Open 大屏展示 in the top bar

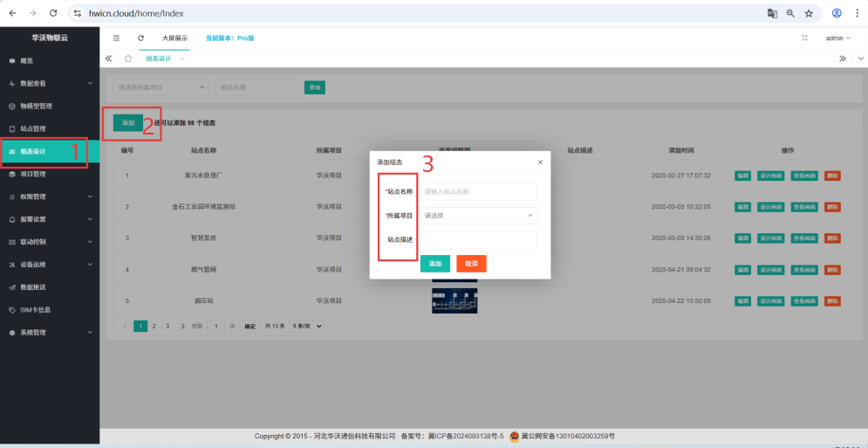tap(174, 38)
